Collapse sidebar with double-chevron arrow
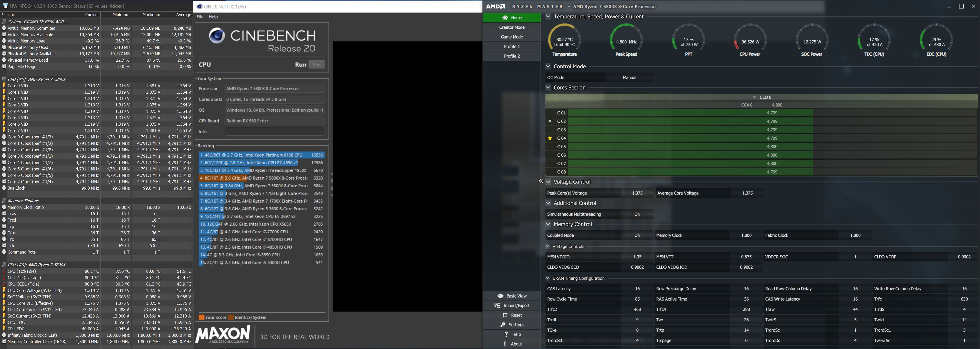Viewport: 980px width, 349px height. pyautogui.click(x=541, y=181)
